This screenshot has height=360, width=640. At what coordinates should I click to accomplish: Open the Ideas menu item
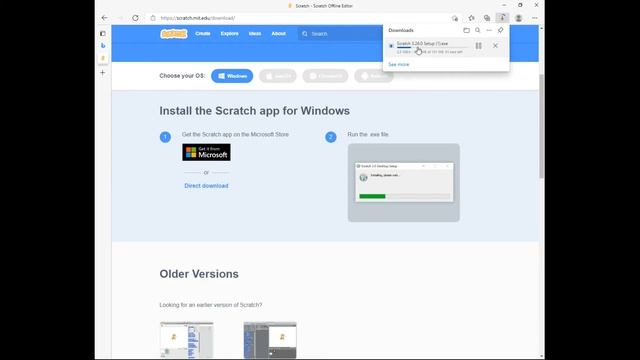point(255,33)
